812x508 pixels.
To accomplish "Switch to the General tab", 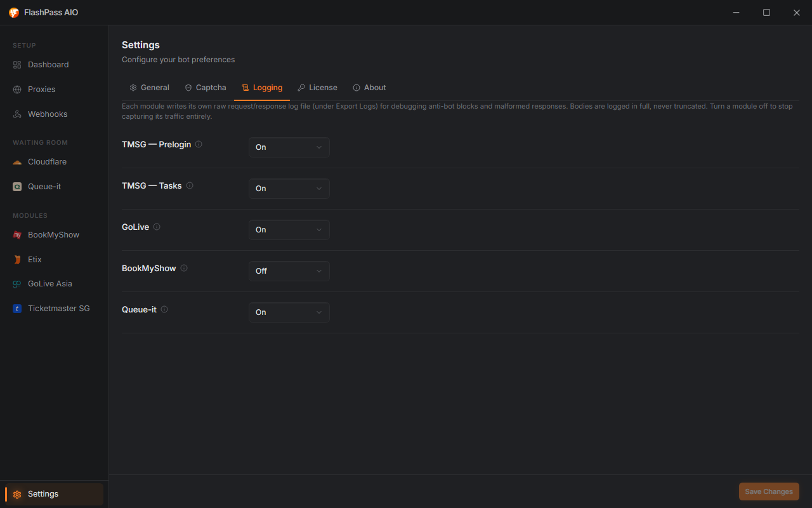I will [149, 88].
